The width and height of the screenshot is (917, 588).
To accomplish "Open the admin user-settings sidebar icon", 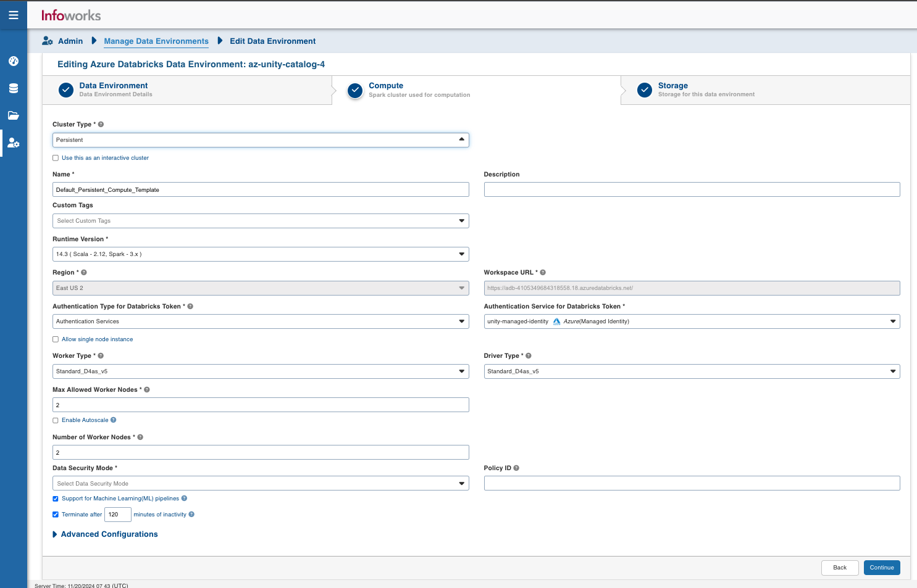I will pyautogui.click(x=14, y=143).
